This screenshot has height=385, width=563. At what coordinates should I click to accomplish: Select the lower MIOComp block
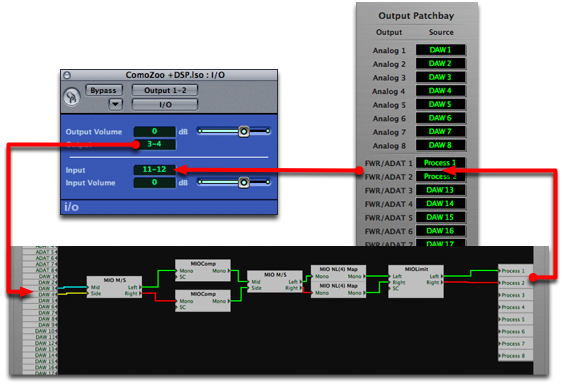tap(203, 301)
